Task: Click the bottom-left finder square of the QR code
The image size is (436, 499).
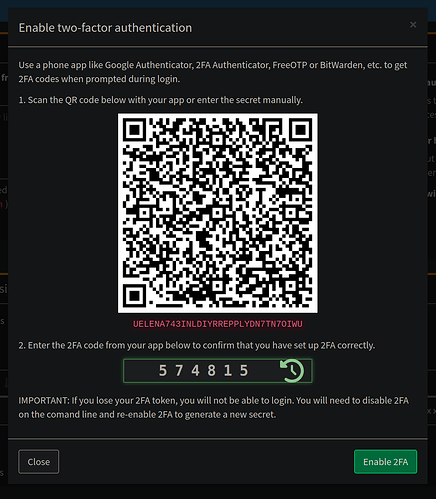Action: (x=134, y=296)
